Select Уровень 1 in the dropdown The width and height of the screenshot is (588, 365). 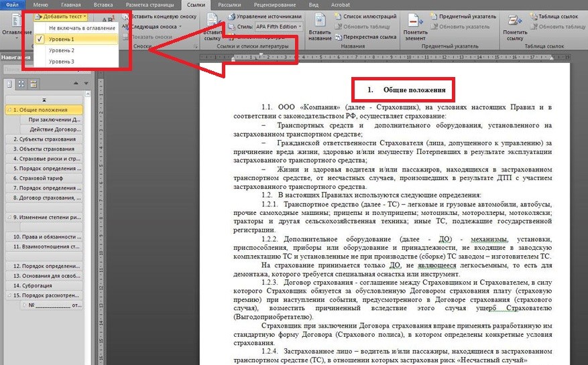point(76,39)
